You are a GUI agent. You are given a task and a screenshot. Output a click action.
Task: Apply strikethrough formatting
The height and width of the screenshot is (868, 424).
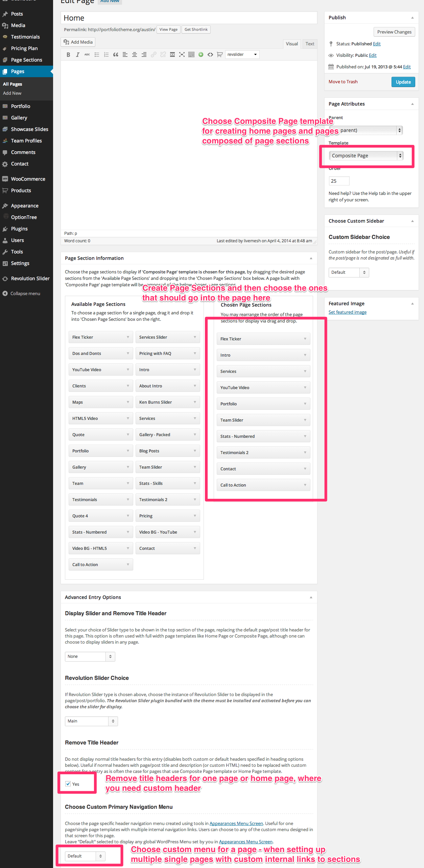[x=87, y=54]
